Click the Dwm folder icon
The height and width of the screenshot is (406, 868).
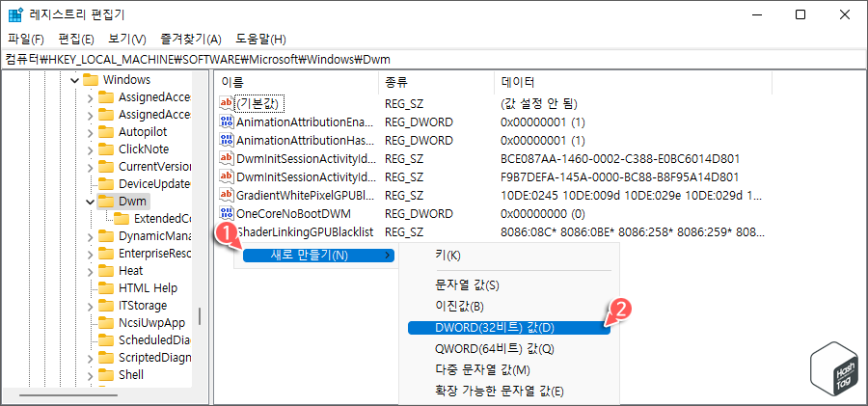(106, 201)
